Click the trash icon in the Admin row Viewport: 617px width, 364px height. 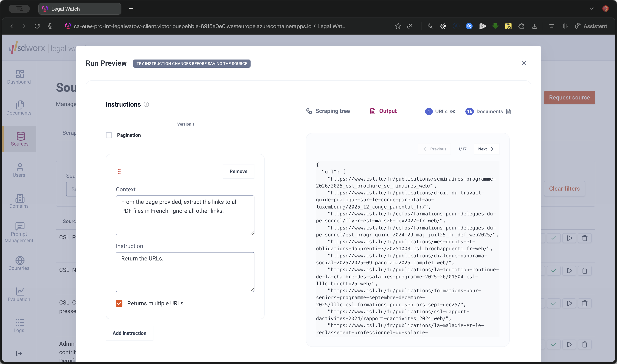(585, 345)
